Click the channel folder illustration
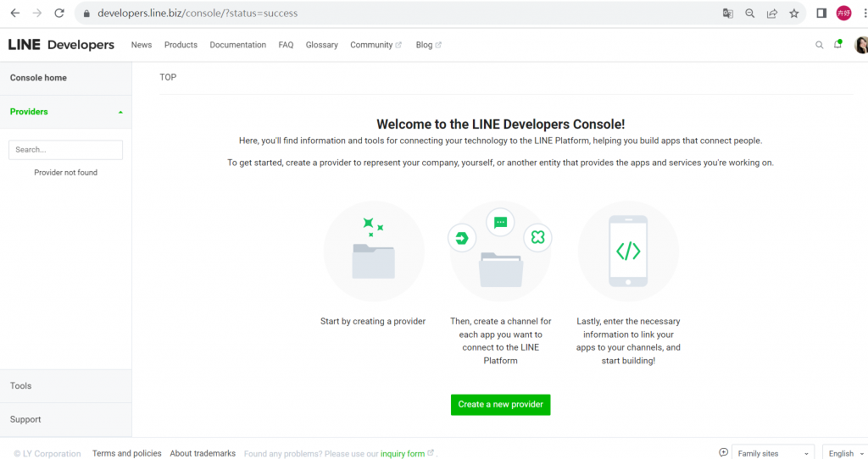 click(501, 270)
